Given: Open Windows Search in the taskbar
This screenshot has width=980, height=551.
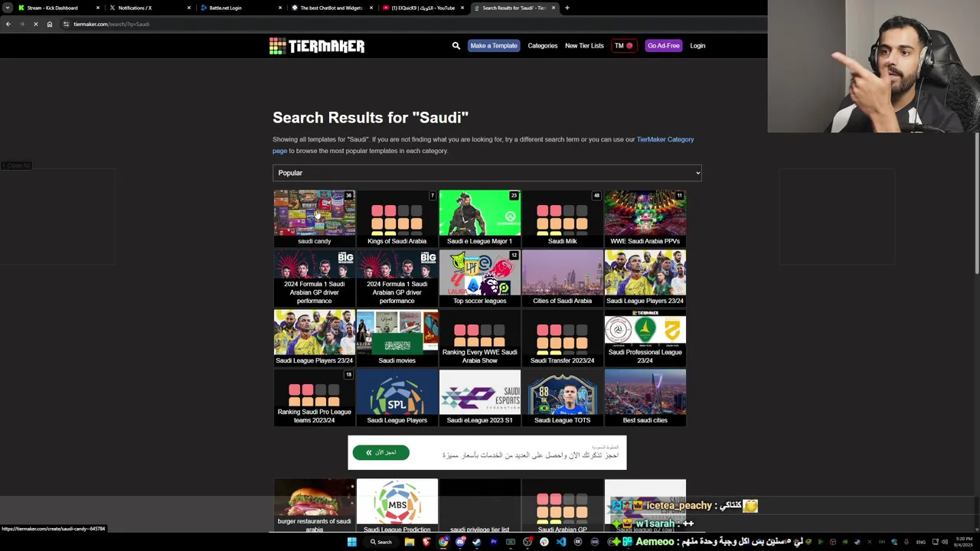Looking at the screenshot, I should click(381, 543).
